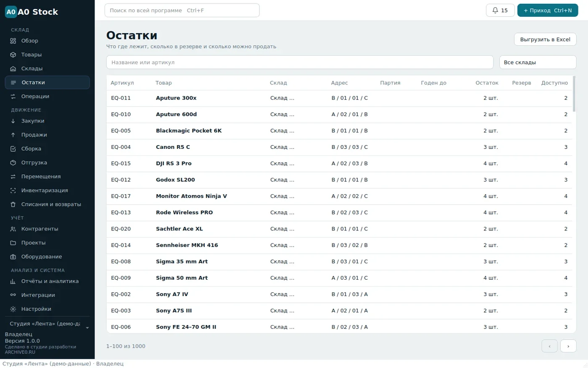
Task: Click the Операции arrows icon
Action: coord(13,96)
